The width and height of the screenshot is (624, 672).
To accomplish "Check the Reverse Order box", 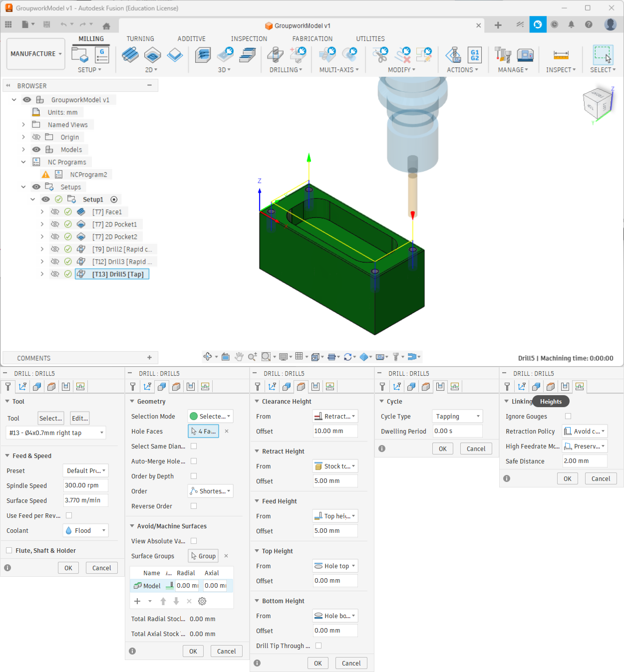I will (194, 506).
